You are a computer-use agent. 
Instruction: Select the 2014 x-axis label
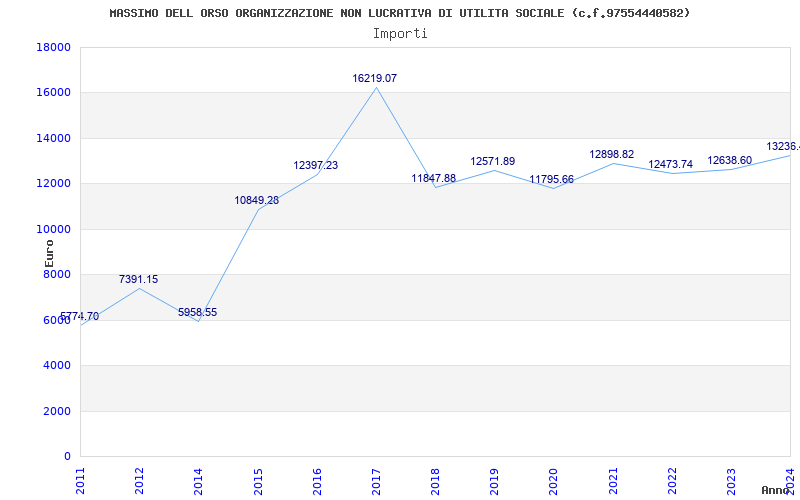198,481
